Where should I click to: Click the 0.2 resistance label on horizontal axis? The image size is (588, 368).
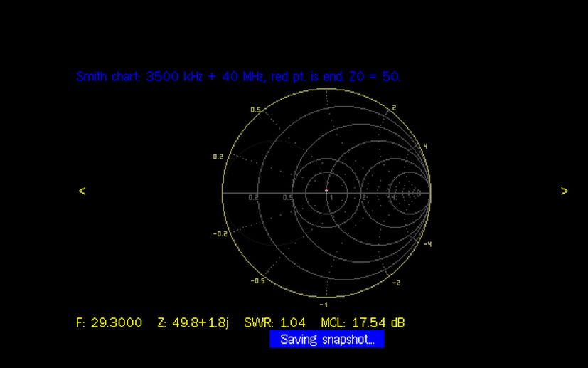point(253,197)
